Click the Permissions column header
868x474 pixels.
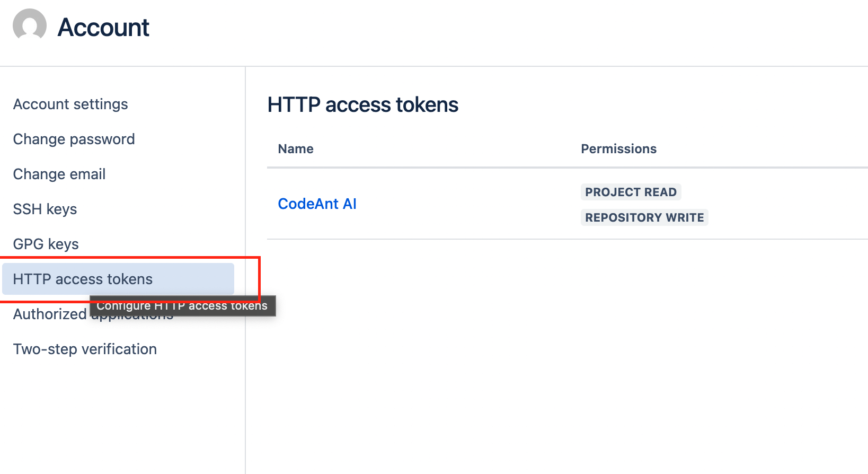coord(618,149)
